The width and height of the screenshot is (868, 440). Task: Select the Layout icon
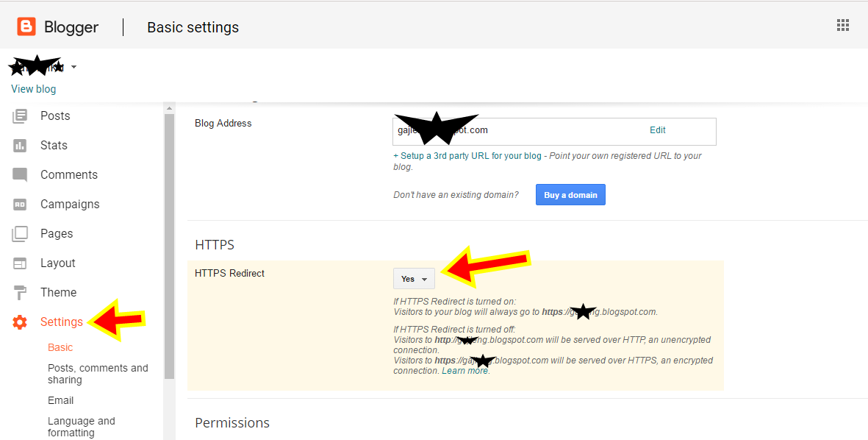pyautogui.click(x=21, y=263)
